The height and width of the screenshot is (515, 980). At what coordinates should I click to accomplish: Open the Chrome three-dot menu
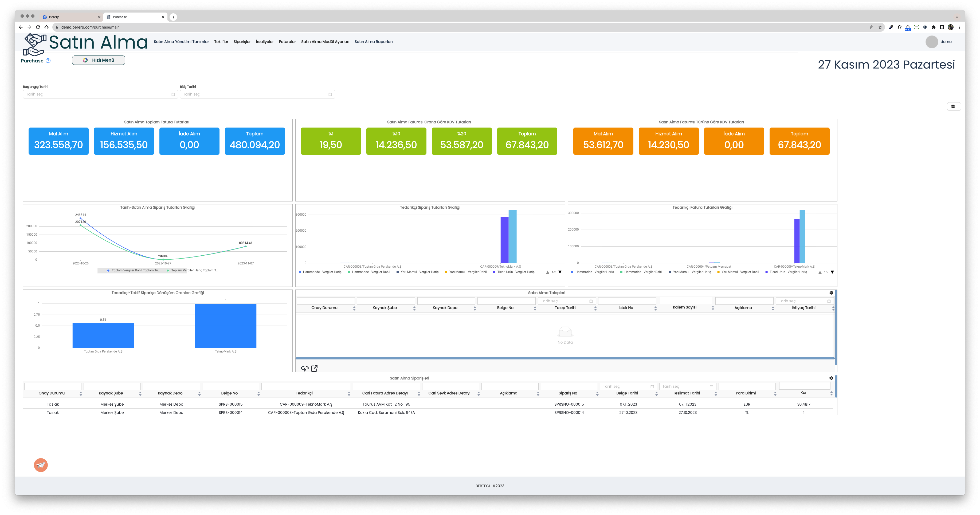[x=959, y=27]
